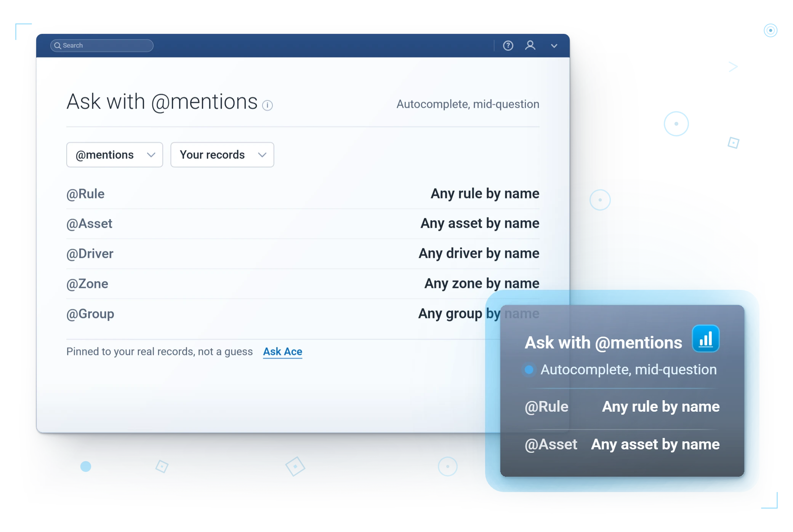793x532 pixels.
Task: Open the Your records dropdown
Action: 222,155
